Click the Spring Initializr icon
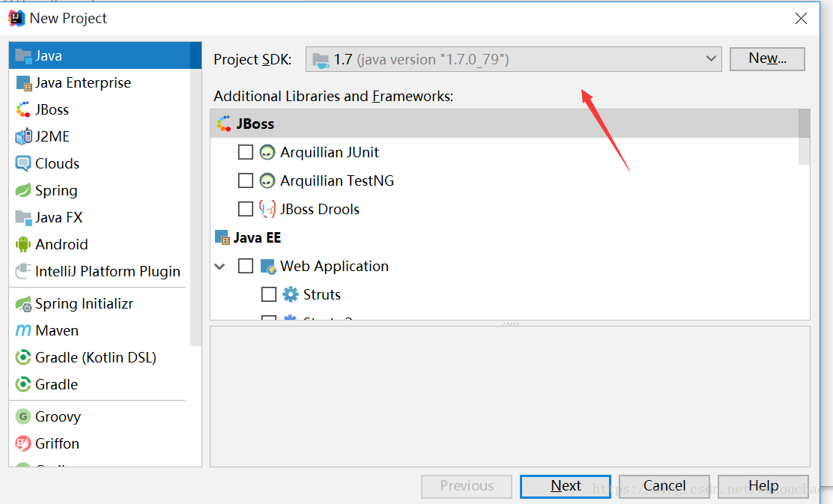Image resolution: width=833 pixels, height=504 pixels. click(x=23, y=304)
